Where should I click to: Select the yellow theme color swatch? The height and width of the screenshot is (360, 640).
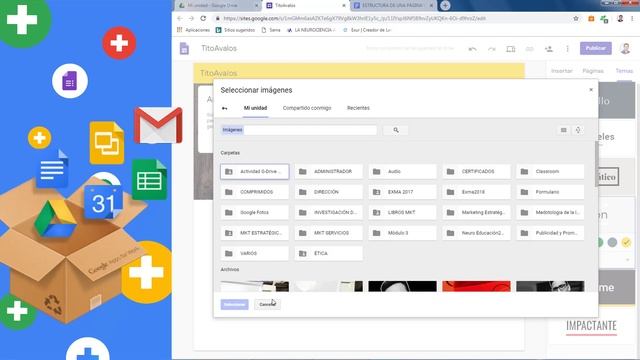tap(626, 242)
